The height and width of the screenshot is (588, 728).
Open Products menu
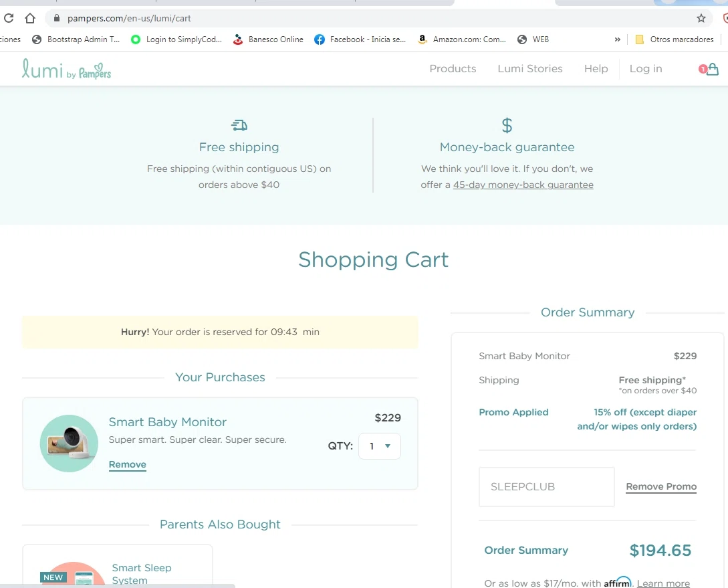(x=453, y=69)
